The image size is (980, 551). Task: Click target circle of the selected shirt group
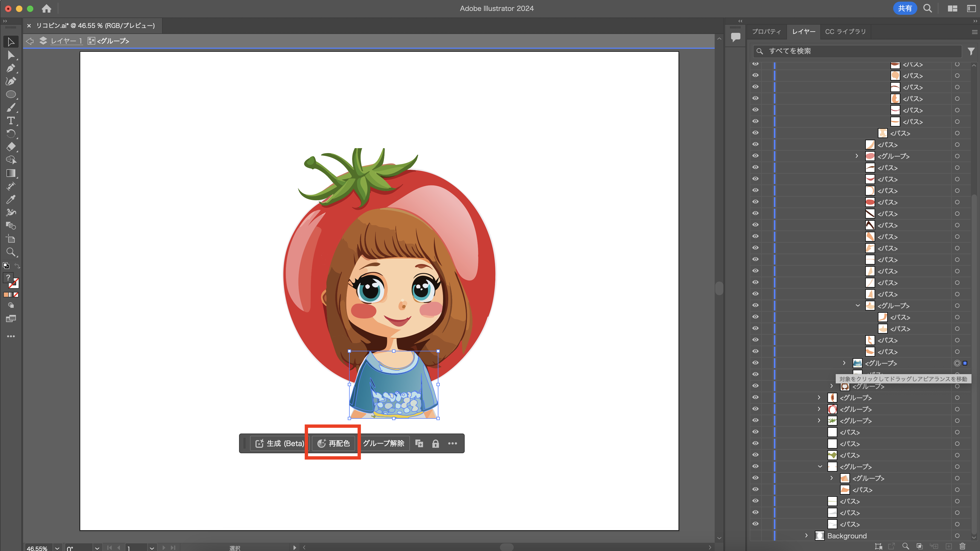[x=957, y=363]
